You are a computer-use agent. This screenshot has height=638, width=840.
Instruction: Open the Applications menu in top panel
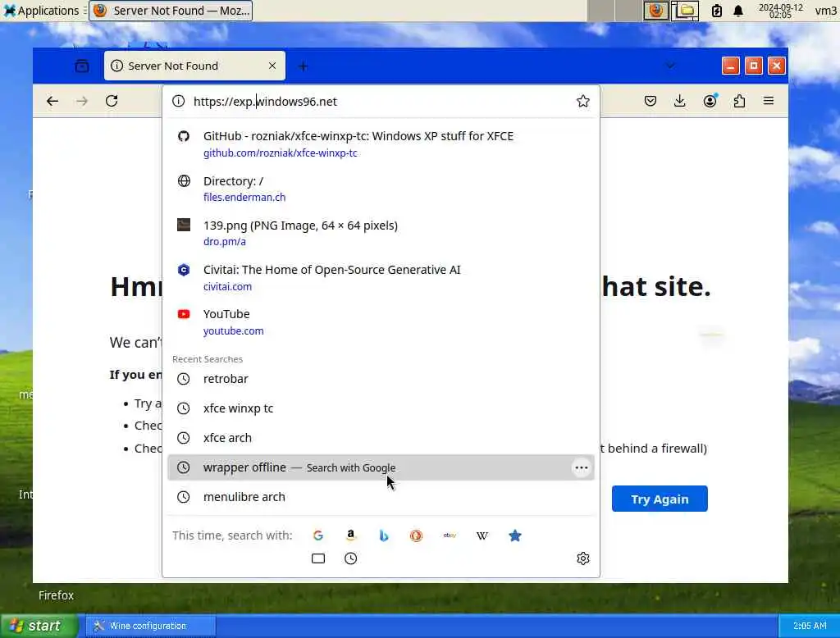pos(41,10)
